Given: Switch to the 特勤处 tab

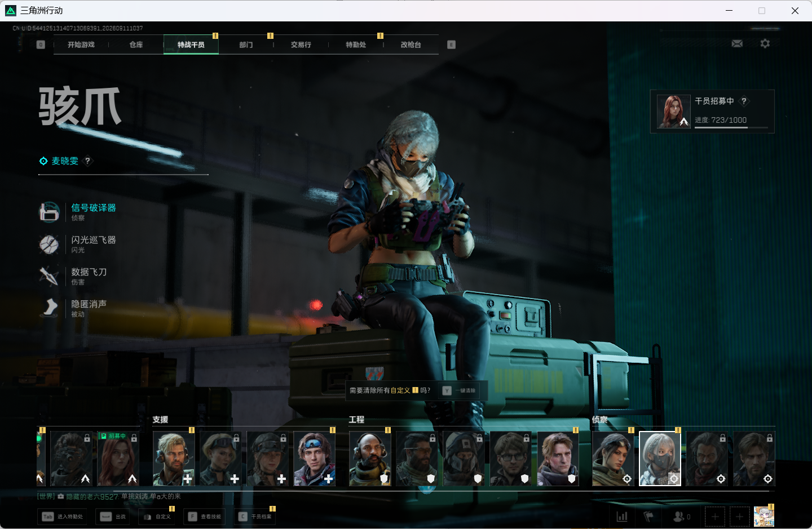Looking at the screenshot, I should (x=356, y=45).
